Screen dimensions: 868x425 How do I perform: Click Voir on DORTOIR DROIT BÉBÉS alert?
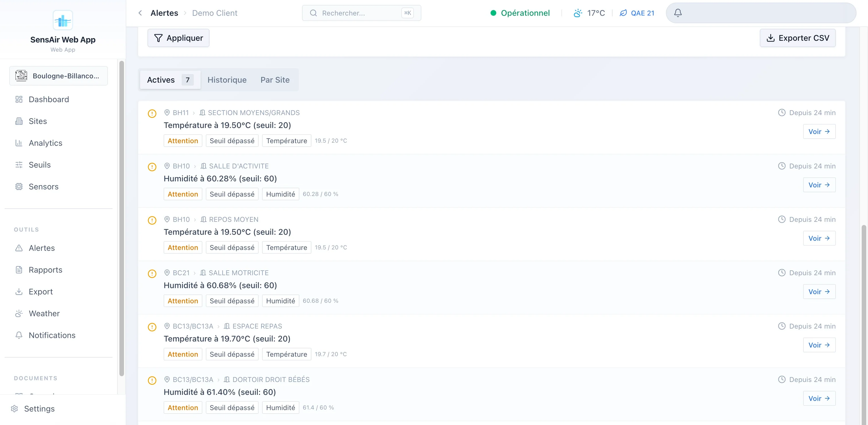coord(819,398)
